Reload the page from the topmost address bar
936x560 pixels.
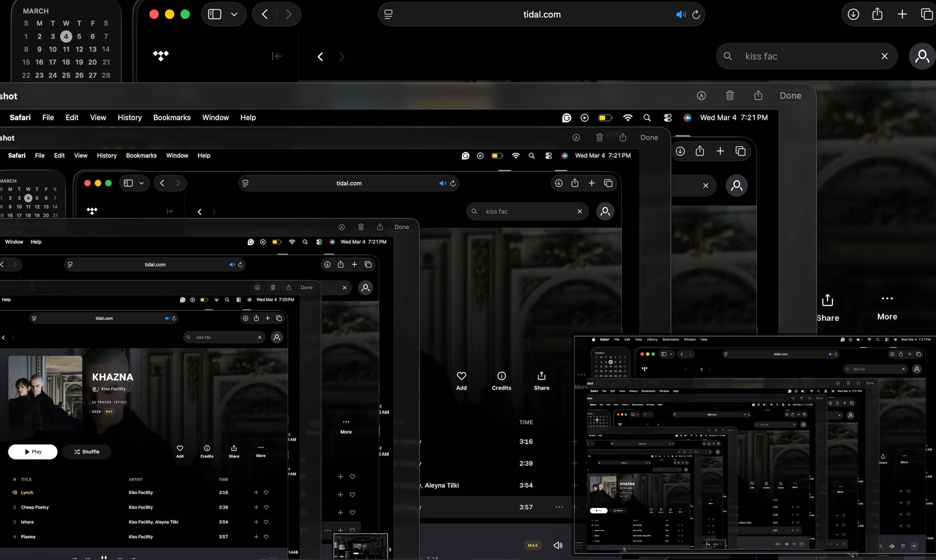(696, 14)
